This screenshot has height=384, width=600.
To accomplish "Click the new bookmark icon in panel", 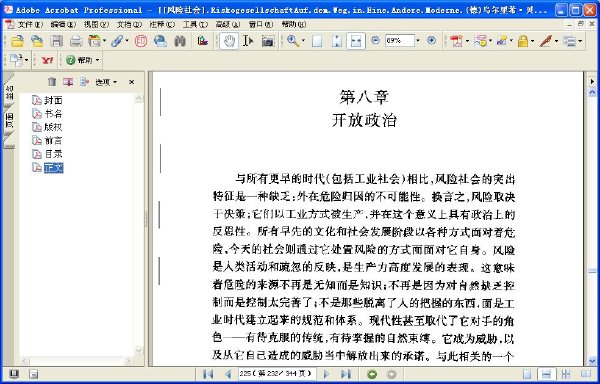I will click(x=68, y=81).
